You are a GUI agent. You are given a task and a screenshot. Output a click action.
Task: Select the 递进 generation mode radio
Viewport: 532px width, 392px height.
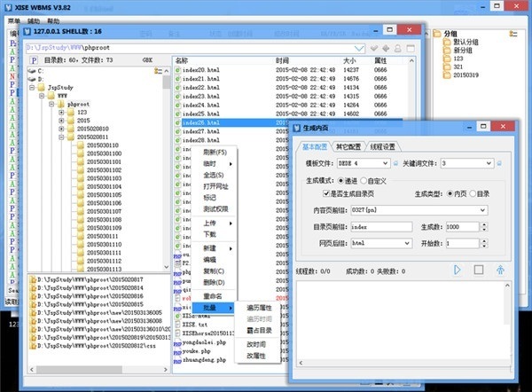pos(341,181)
